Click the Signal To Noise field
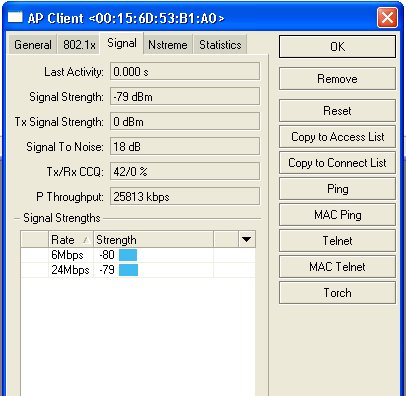Screen dimensions: 406x396 (x=185, y=147)
